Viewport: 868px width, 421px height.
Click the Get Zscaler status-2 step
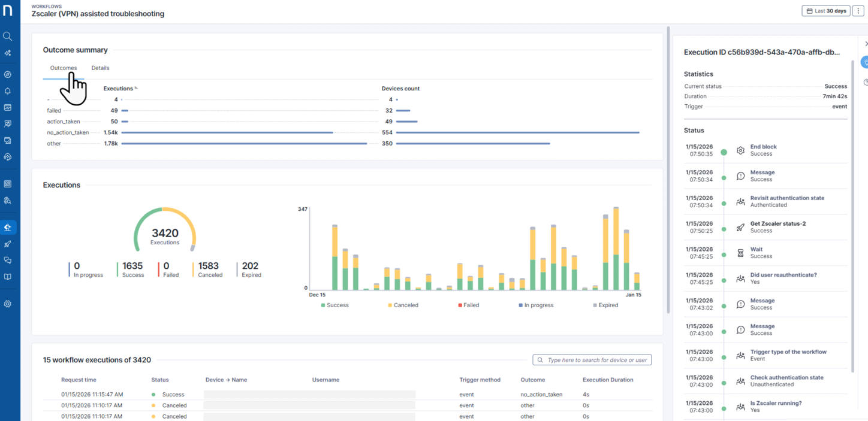click(x=777, y=224)
